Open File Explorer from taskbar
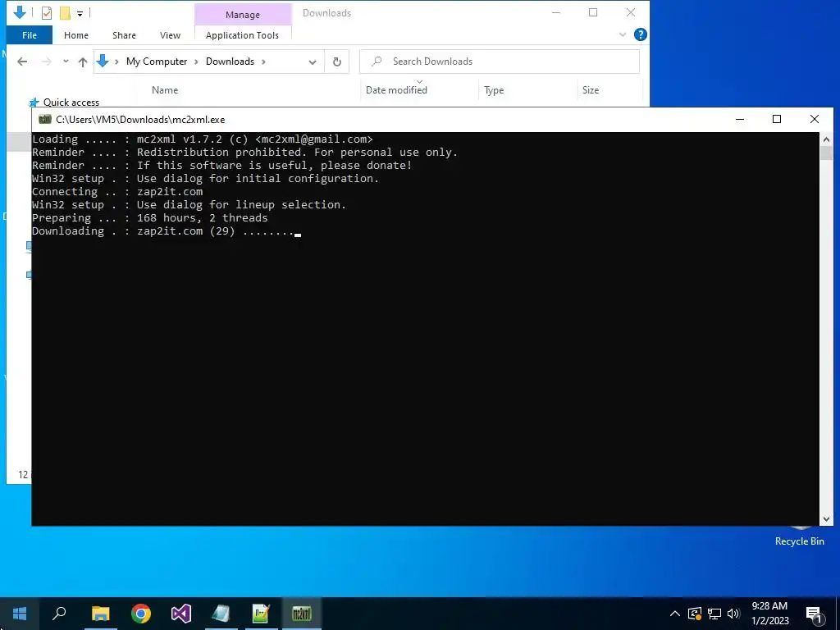This screenshot has height=630, width=840. tap(100, 614)
